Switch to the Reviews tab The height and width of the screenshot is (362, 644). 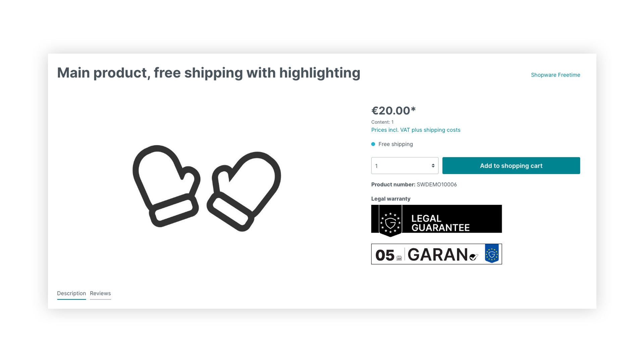coord(100,293)
